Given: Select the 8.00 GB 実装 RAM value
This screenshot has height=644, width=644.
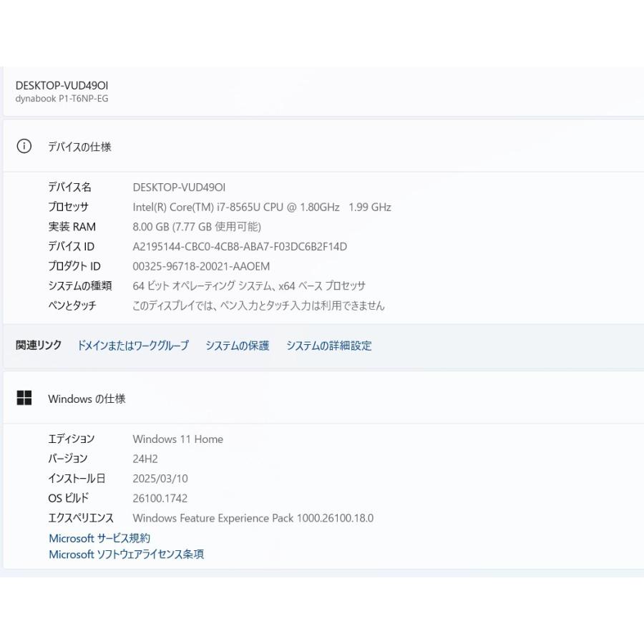Looking at the screenshot, I should point(197,227).
